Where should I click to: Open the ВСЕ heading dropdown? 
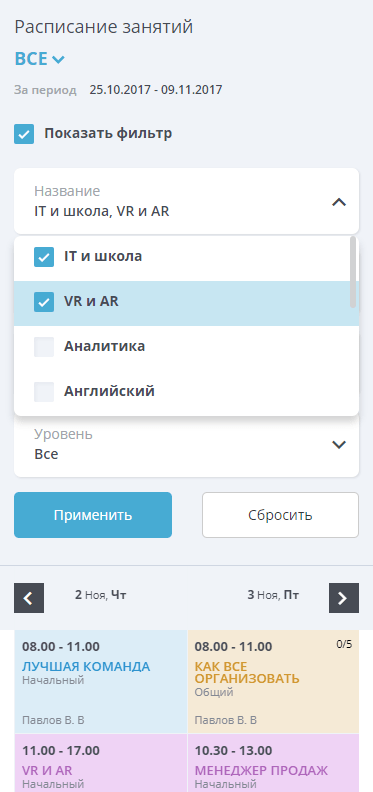[40, 59]
